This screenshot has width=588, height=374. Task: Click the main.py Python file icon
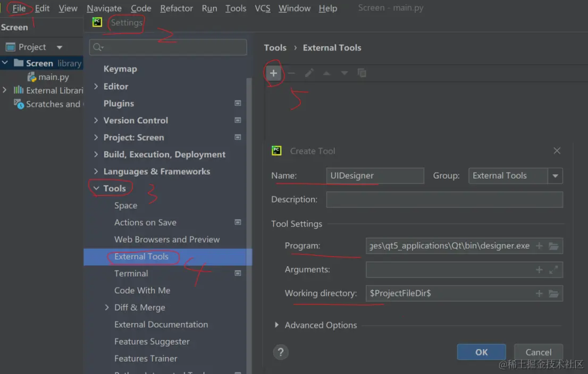(x=32, y=77)
